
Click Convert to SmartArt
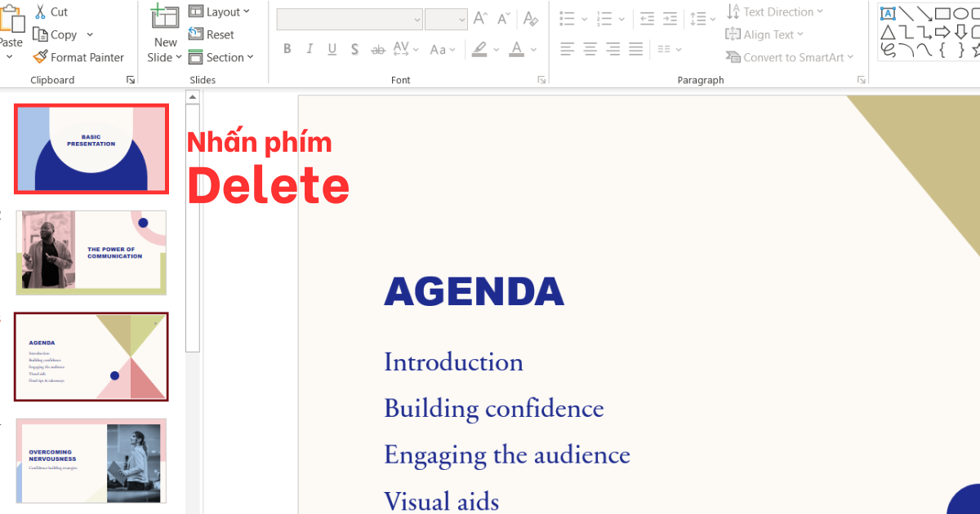[x=790, y=57]
